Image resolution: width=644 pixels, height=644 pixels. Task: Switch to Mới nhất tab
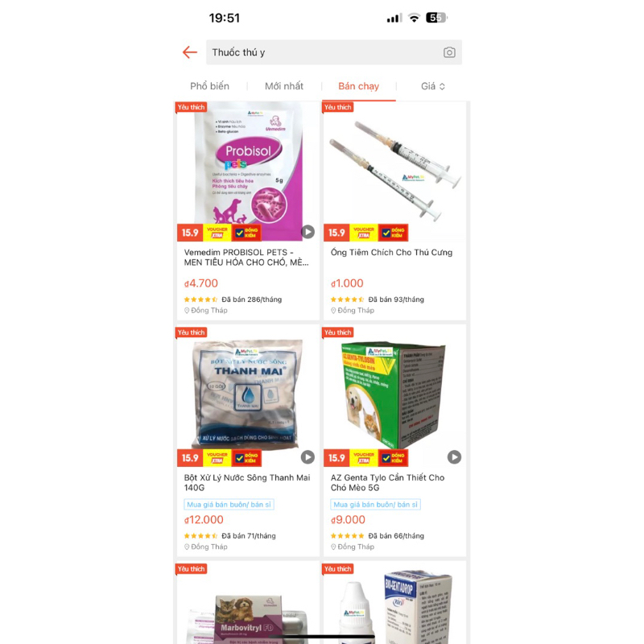(284, 86)
